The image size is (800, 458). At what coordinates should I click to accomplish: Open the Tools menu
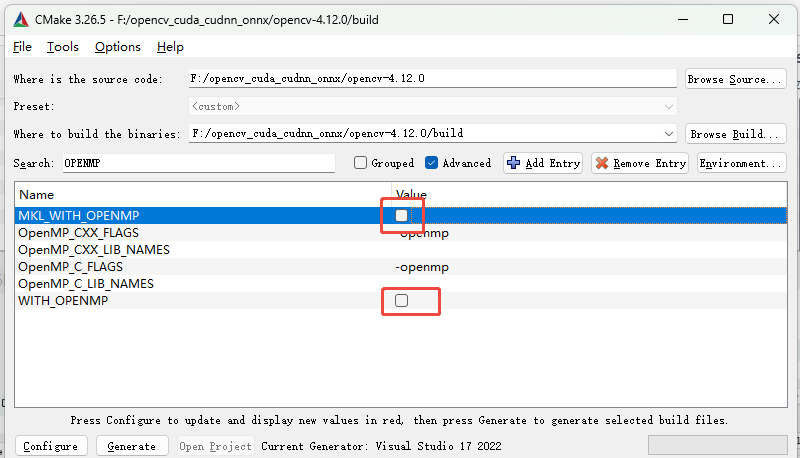(x=62, y=47)
